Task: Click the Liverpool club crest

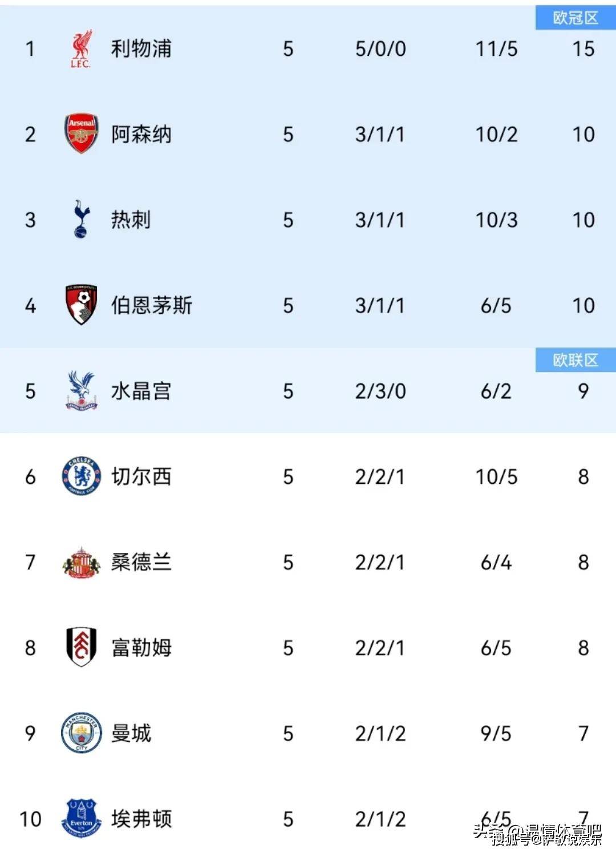Action: 81,49
